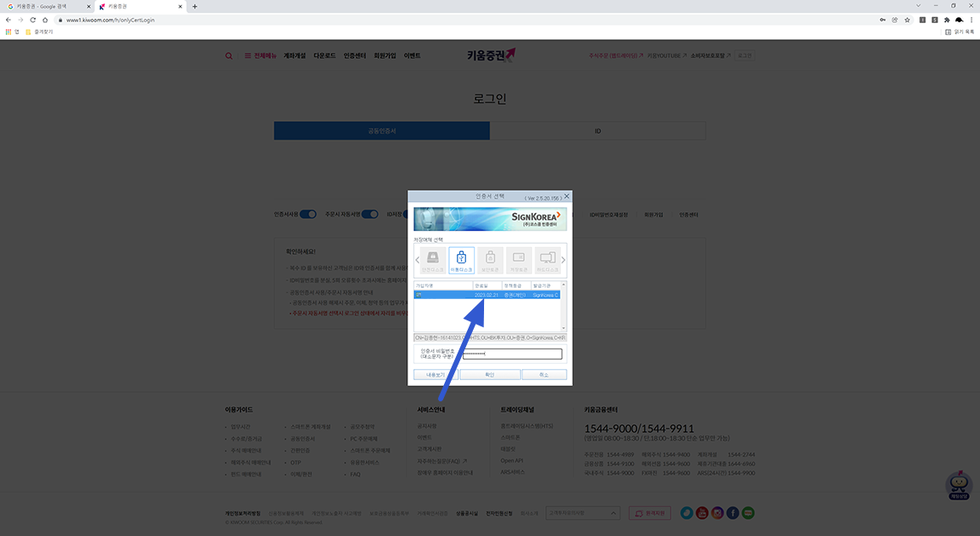Open the green social icon in footer
The height and width of the screenshot is (536, 980).
tap(748, 513)
